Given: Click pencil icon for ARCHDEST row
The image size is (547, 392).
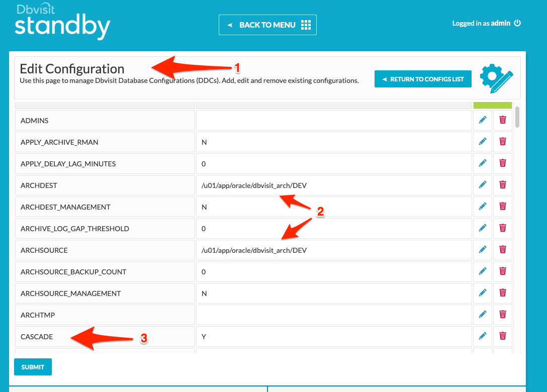Looking at the screenshot, I should [x=483, y=185].
